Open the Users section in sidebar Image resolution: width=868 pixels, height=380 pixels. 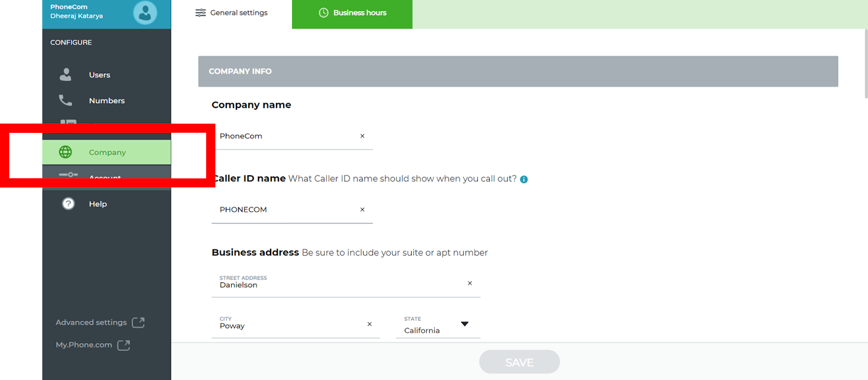99,74
